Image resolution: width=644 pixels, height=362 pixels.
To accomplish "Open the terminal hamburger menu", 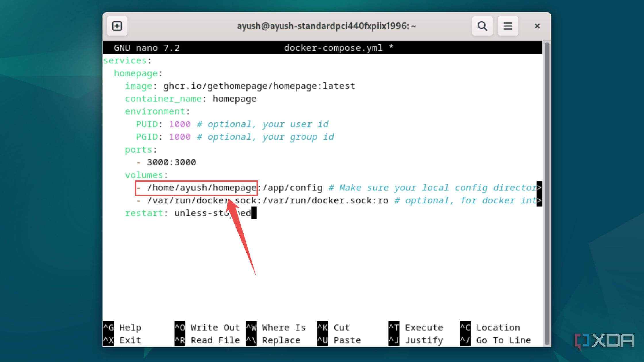I will pos(508,26).
